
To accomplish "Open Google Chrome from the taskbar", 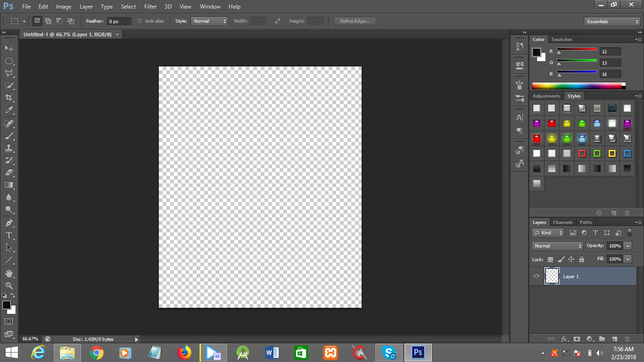I will (97, 353).
